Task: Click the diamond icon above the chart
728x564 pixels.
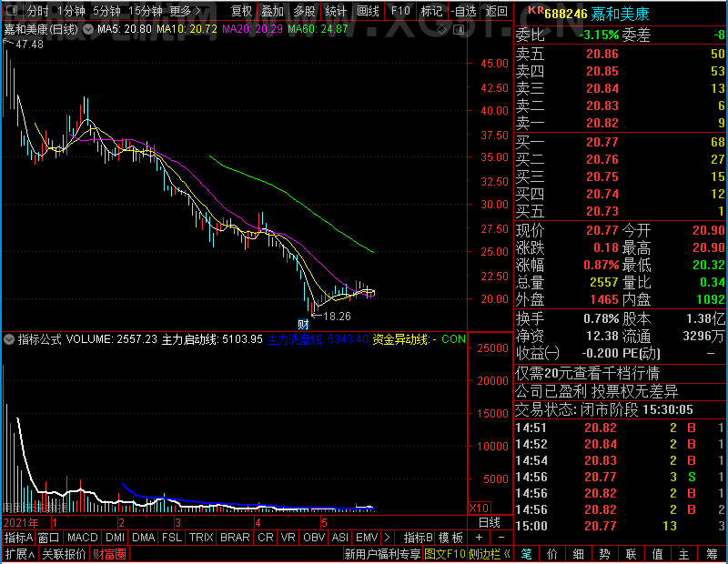Action: pos(442,30)
